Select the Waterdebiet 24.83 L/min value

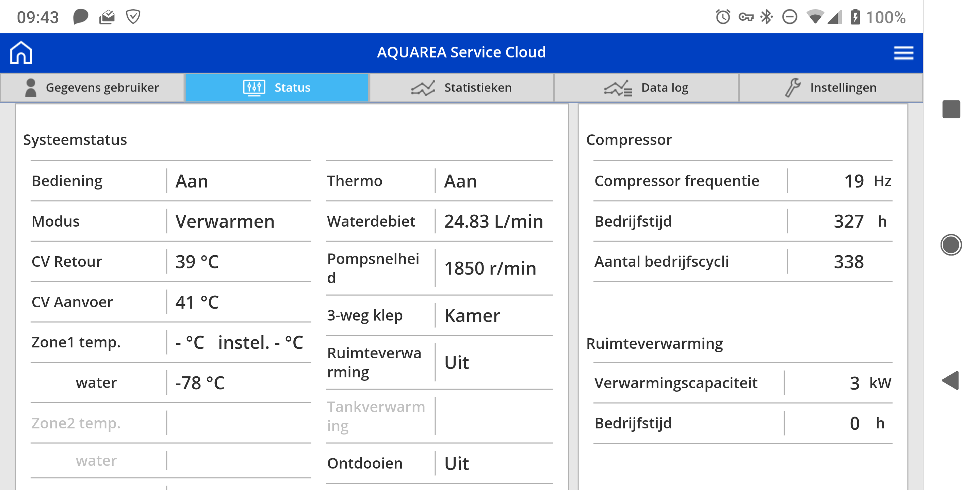pos(493,222)
